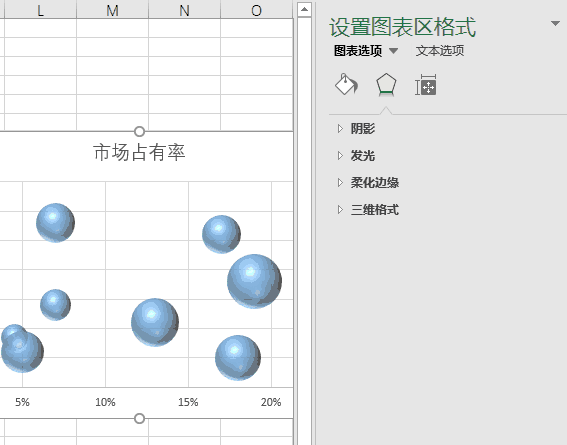Switch to the 文本选项 tab
Image resolution: width=567 pixels, height=445 pixels.
(440, 51)
